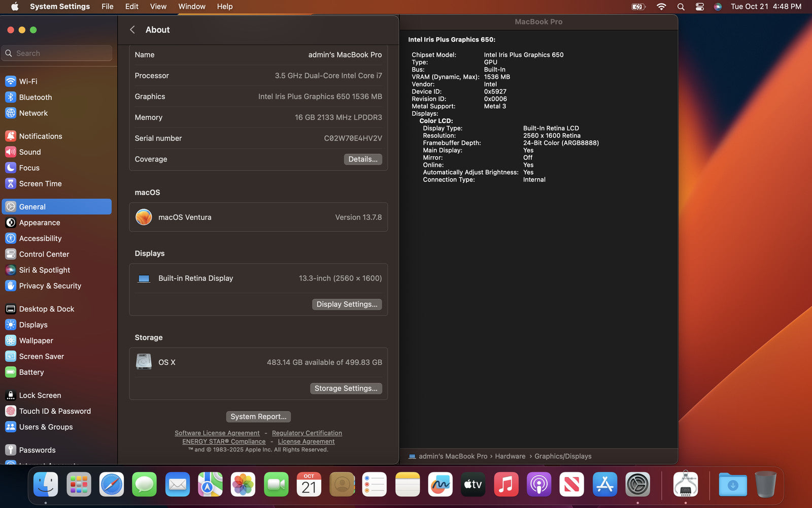Select Screen Time in the sidebar
Screen dimensions: 812x508
pyautogui.click(x=40, y=183)
